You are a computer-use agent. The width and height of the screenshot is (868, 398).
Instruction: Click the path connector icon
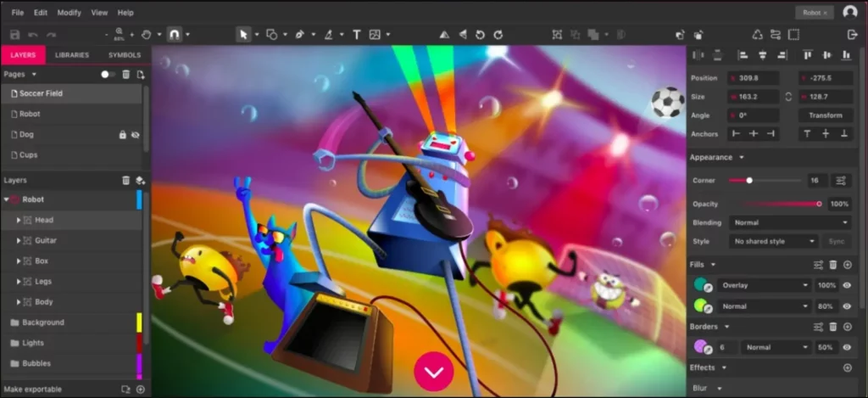(x=776, y=34)
